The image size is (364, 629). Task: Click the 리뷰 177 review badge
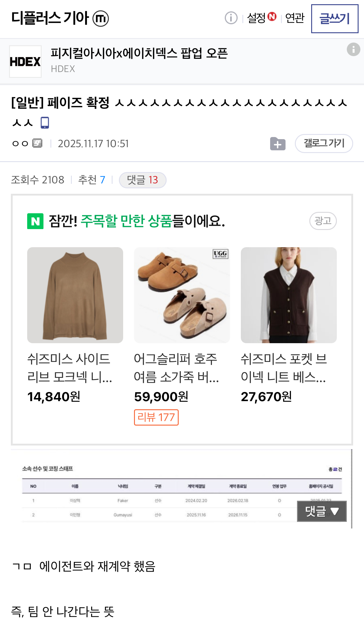tap(156, 417)
